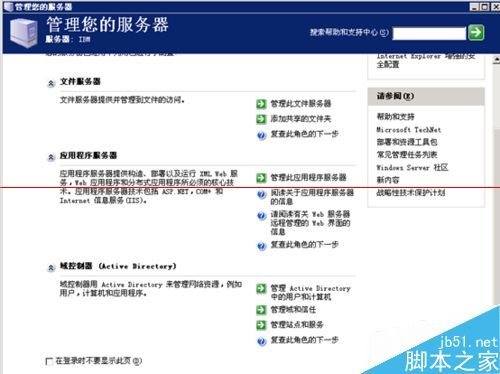Click help icon for application server 复查此角色的下一步
500x374 pixels.
tap(261, 246)
